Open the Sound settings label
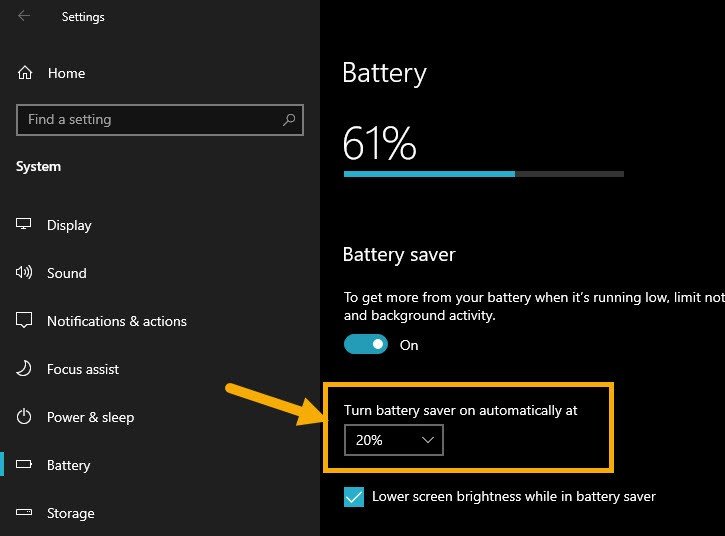725x536 pixels. 67,273
